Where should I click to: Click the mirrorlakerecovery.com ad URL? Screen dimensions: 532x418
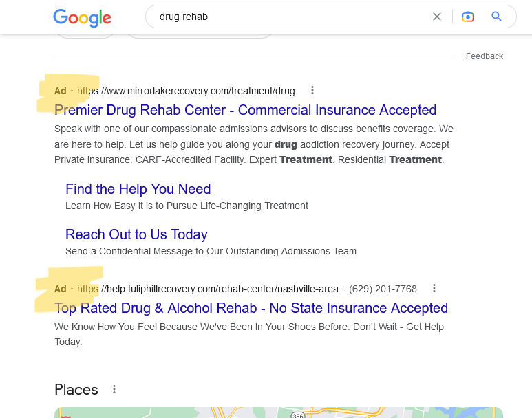point(186,91)
